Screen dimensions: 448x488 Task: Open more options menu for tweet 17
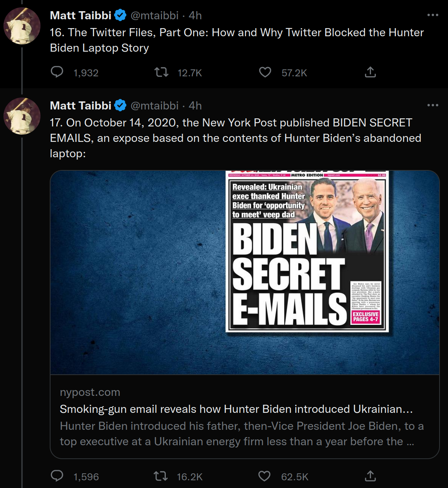(x=433, y=105)
